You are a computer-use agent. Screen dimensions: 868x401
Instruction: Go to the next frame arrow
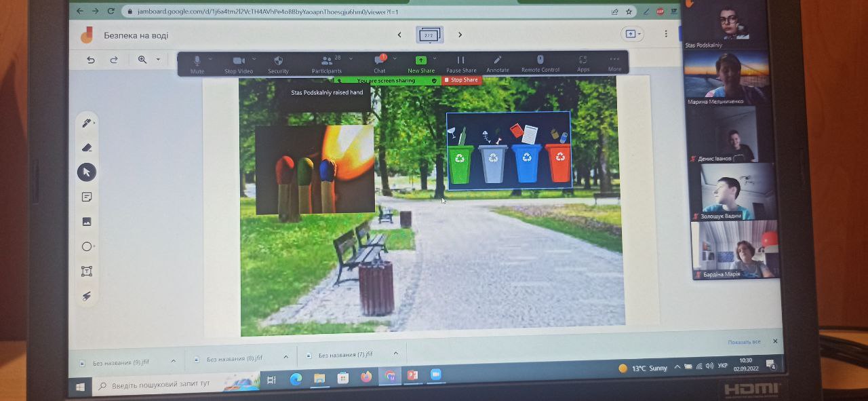tap(460, 35)
